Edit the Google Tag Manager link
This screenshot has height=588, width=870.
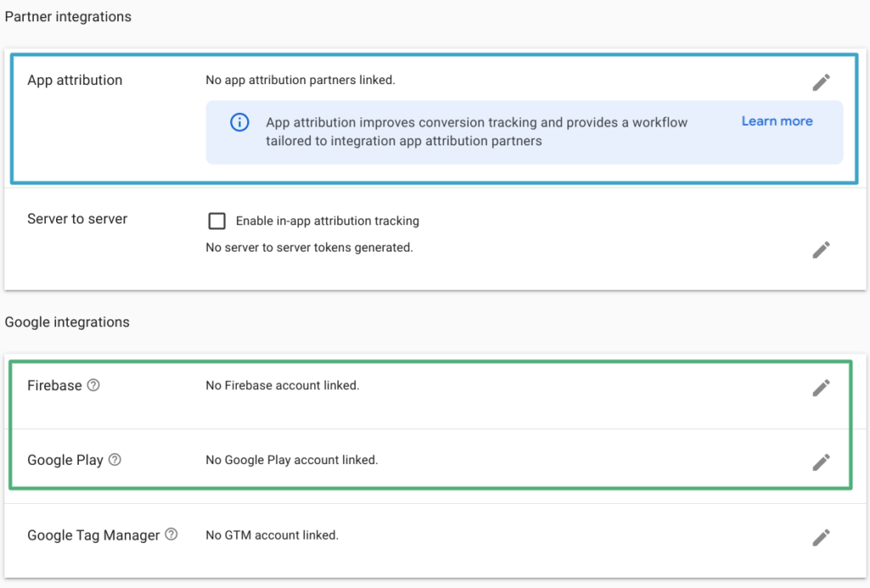tap(821, 537)
